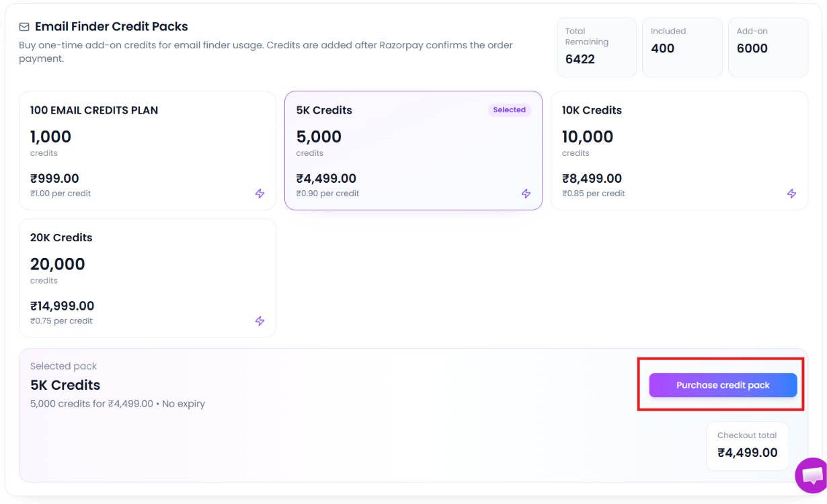The height and width of the screenshot is (504, 827).
Task: Select the 100 EMAIL CREDITS PLAN card
Action: [x=147, y=151]
